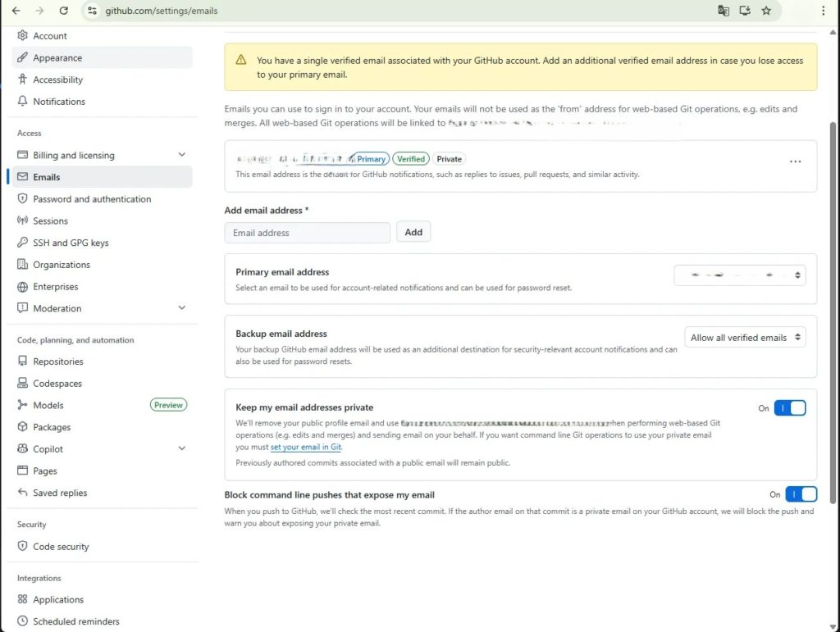Open Repositories settings page
The width and height of the screenshot is (840, 632).
click(57, 361)
